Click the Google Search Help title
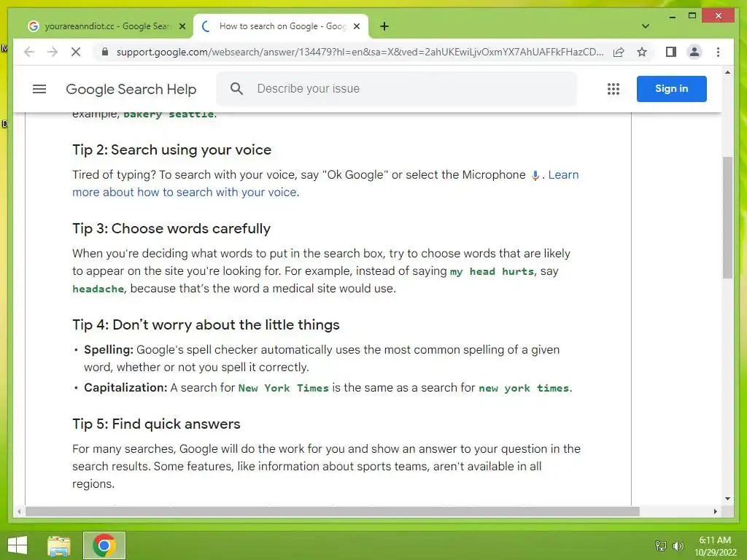 (131, 89)
